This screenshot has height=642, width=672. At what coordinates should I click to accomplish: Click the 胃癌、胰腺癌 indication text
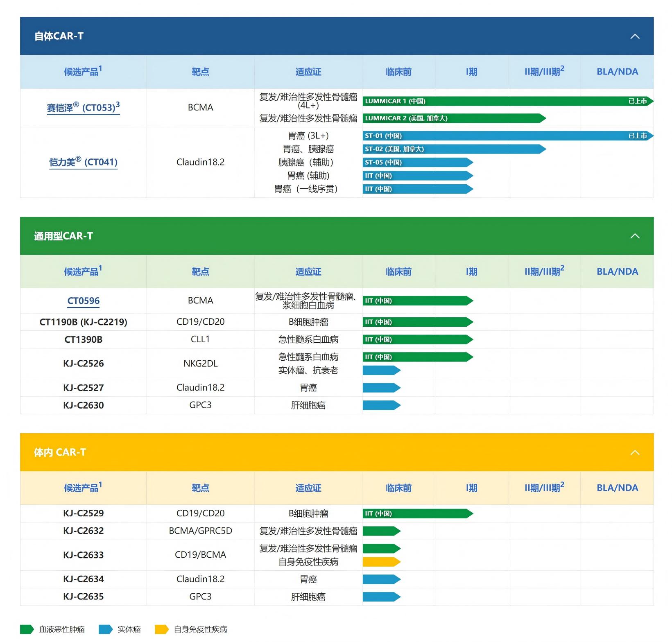(308, 149)
